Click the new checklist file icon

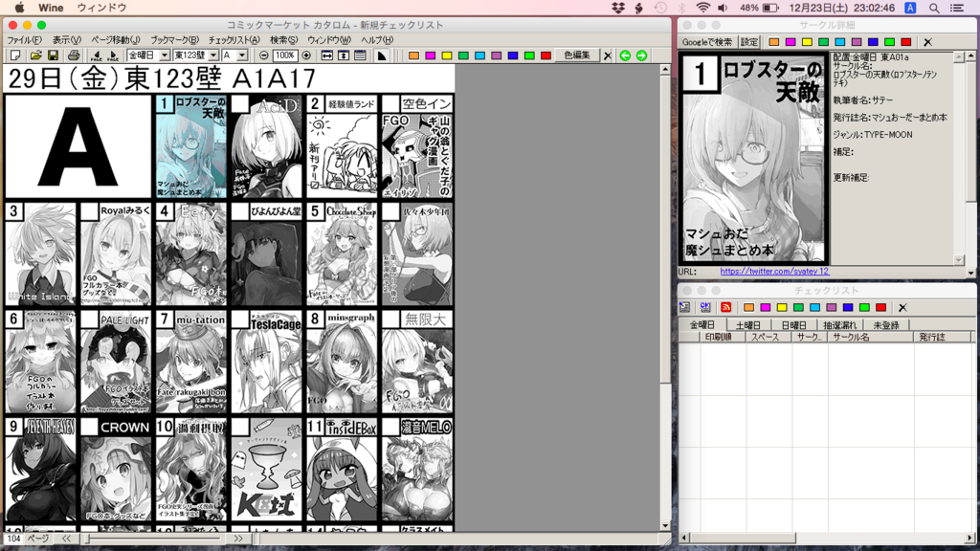pos(15,55)
